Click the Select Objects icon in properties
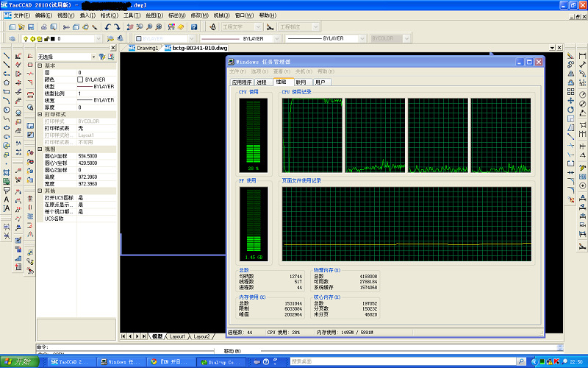 pyautogui.click(x=111, y=57)
